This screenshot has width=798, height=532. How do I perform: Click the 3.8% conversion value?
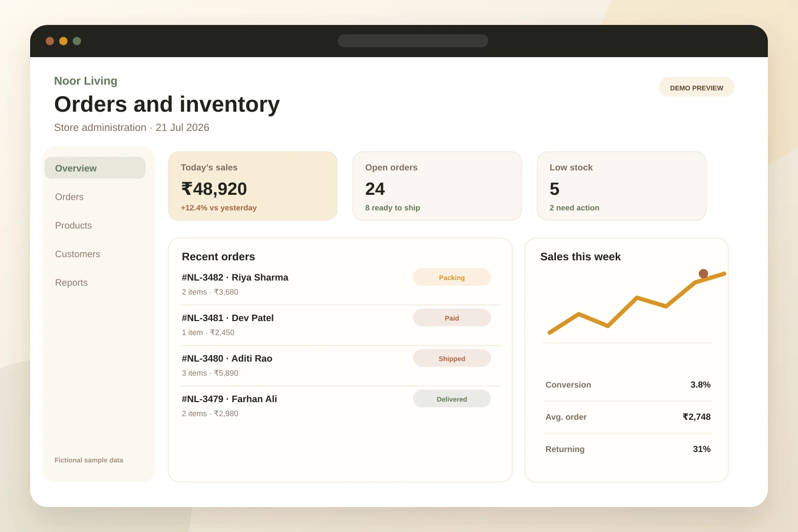pyautogui.click(x=700, y=385)
